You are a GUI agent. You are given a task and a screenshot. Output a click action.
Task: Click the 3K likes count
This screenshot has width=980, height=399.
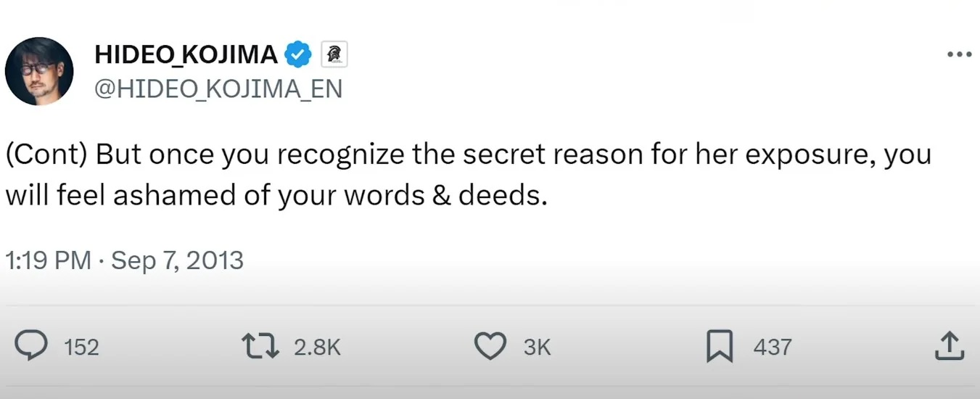click(x=537, y=347)
